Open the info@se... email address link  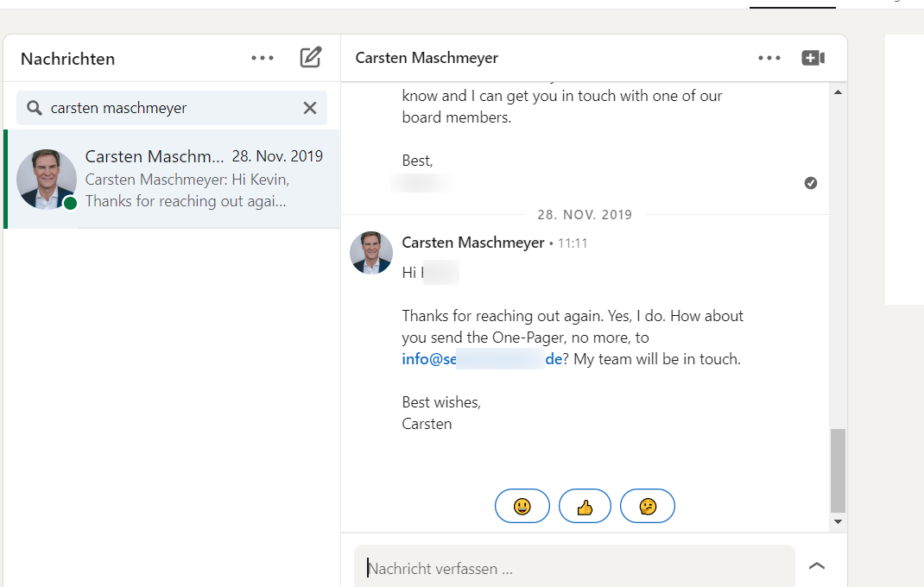click(x=478, y=358)
